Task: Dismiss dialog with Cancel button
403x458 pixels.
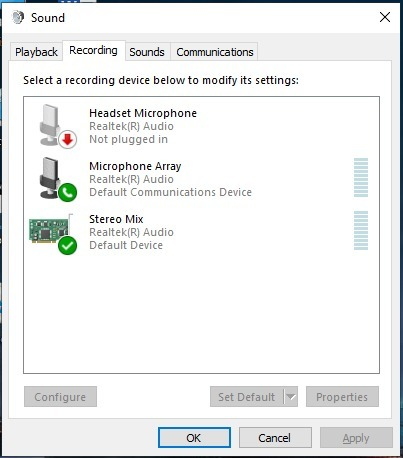Action: [x=275, y=438]
